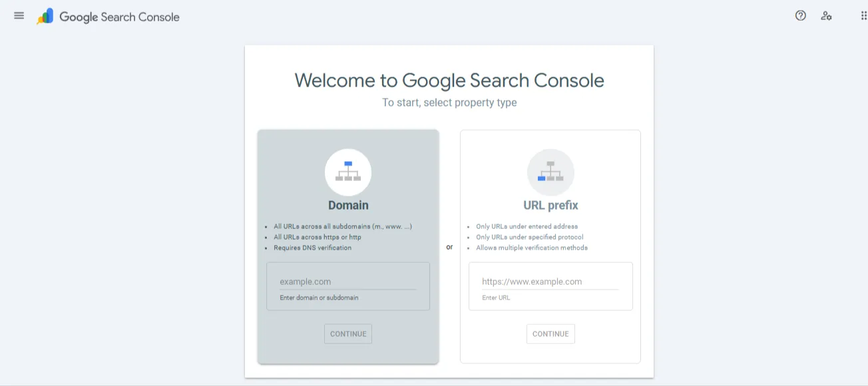Click the Welcome to Google Search Console title
868x386 pixels.
coord(449,80)
